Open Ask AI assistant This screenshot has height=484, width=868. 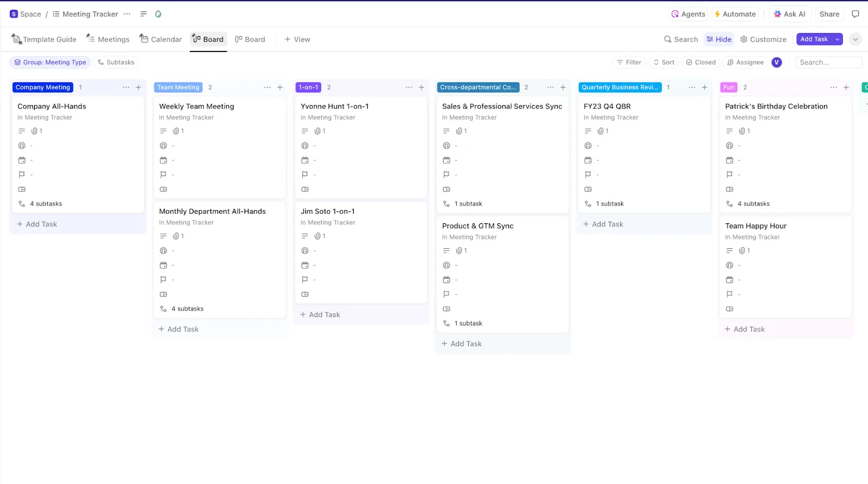[790, 14]
